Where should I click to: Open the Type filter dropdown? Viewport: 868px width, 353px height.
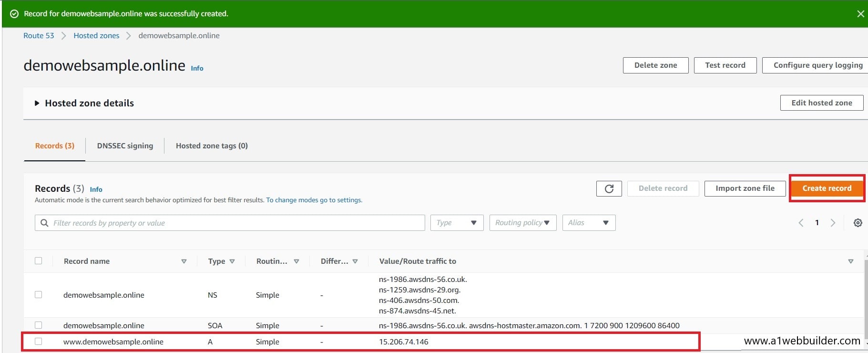click(x=457, y=223)
